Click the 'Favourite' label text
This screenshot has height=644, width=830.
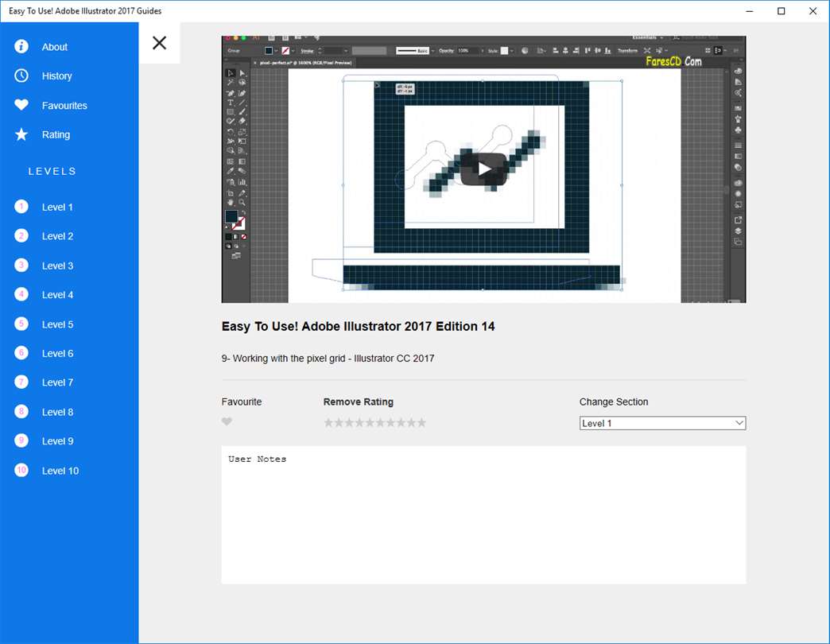[x=242, y=402]
